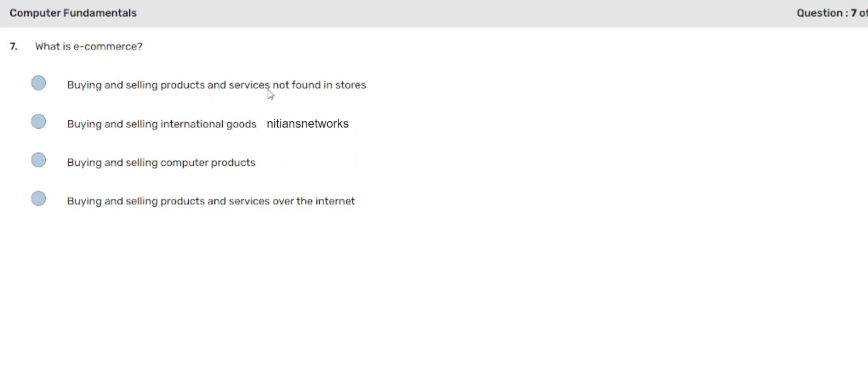Click the 'Computer Fundamentals' header title
The image size is (868, 368).
click(73, 13)
